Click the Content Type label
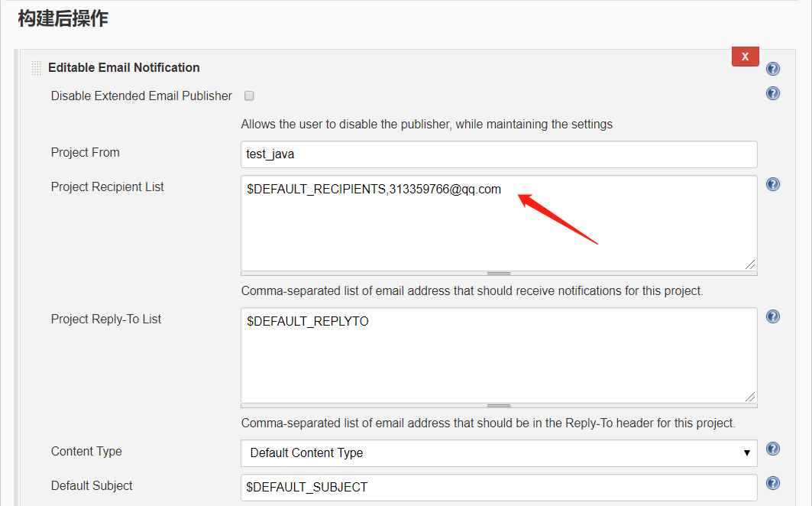This screenshot has height=506, width=812. point(86,451)
